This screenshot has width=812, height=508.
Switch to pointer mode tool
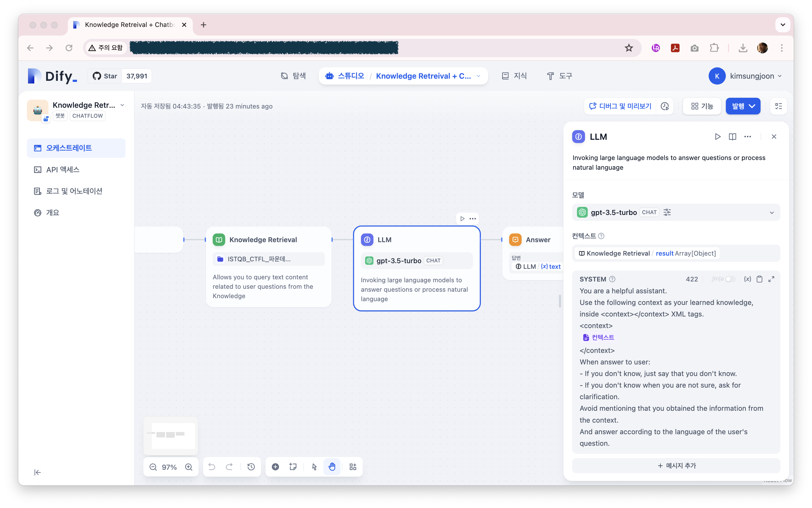tap(314, 467)
